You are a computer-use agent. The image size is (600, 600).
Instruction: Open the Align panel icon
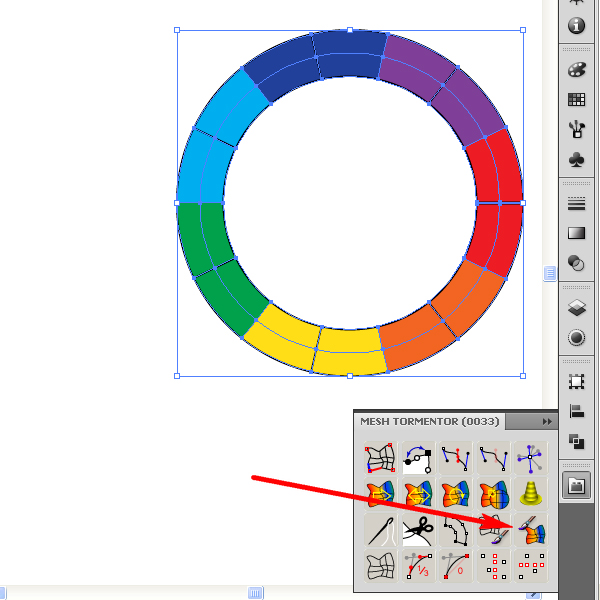click(576, 411)
